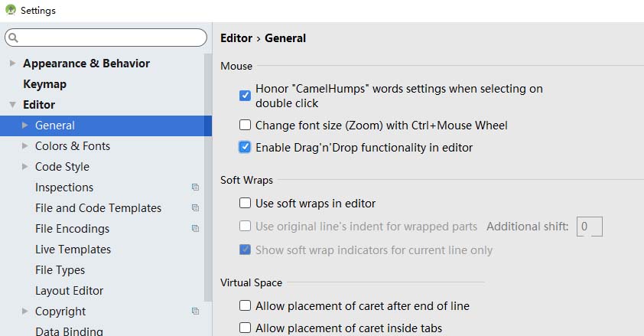Open File Types settings page
The width and height of the screenshot is (644, 336).
pyautogui.click(x=60, y=270)
